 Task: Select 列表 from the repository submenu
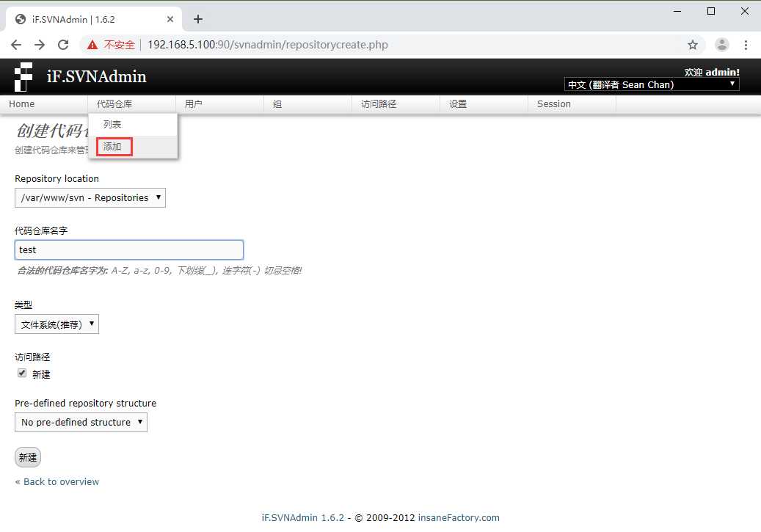133,124
